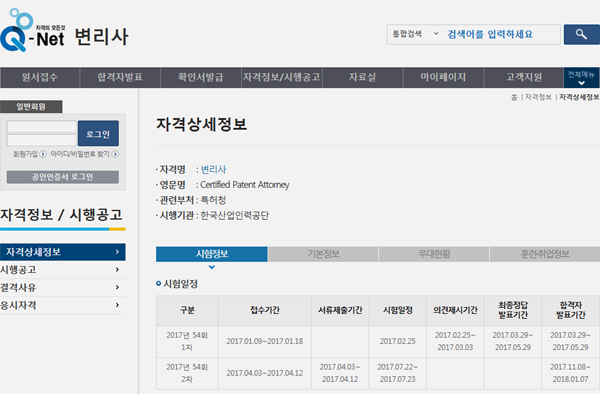Screen dimensions: 600x394
Task: Click the 구분 column header
Action: (187, 310)
